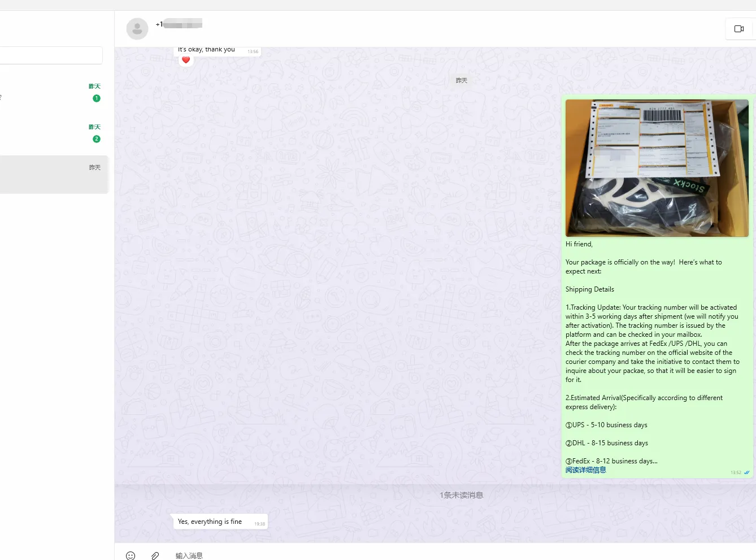Click the green unread badge showing 2
756x560 pixels.
click(x=97, y=139)
